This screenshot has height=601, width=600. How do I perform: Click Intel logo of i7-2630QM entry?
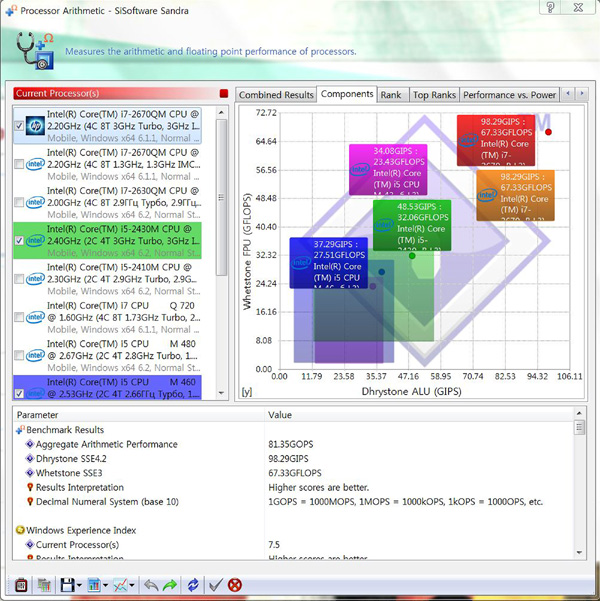pos(35,202)
